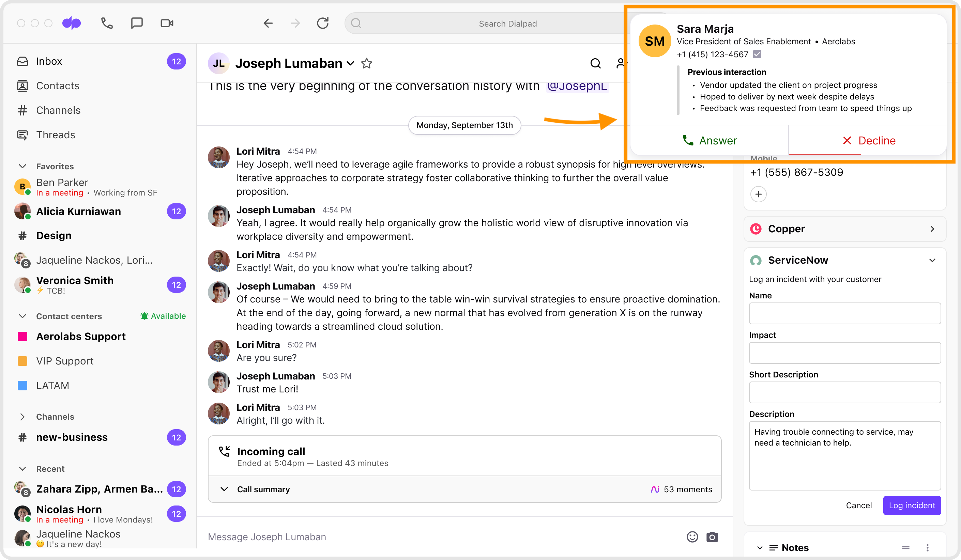961x560 pixels.
Task: Expand the Channels section
Action: [22, 417]
